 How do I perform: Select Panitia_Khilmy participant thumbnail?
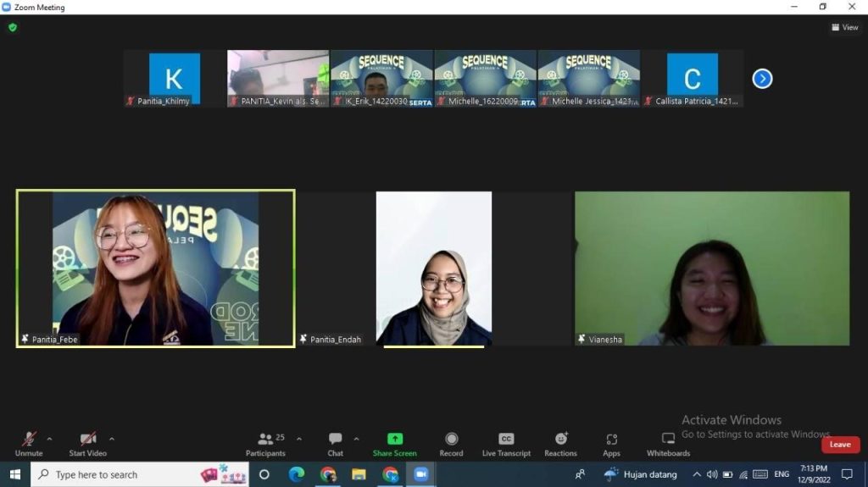click(x=175, y=79)
